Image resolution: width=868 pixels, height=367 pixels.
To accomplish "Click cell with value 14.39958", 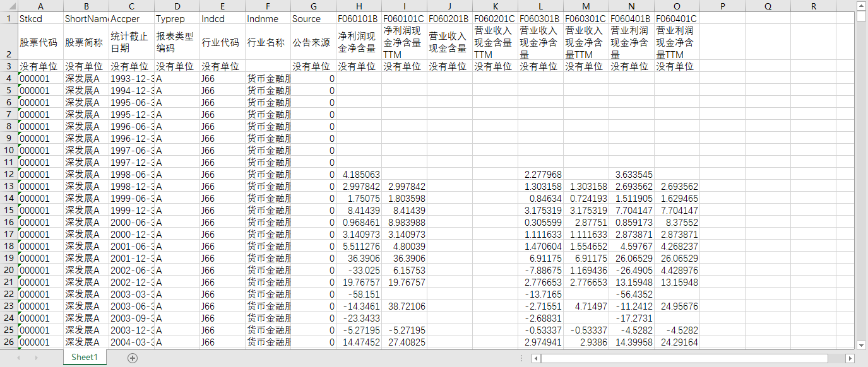I will pyautogui.click(x=631, y=342).
